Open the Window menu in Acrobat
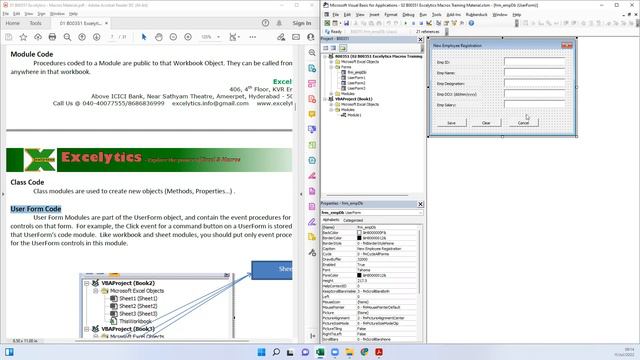The image size is (640, 360). click(57, 13)
